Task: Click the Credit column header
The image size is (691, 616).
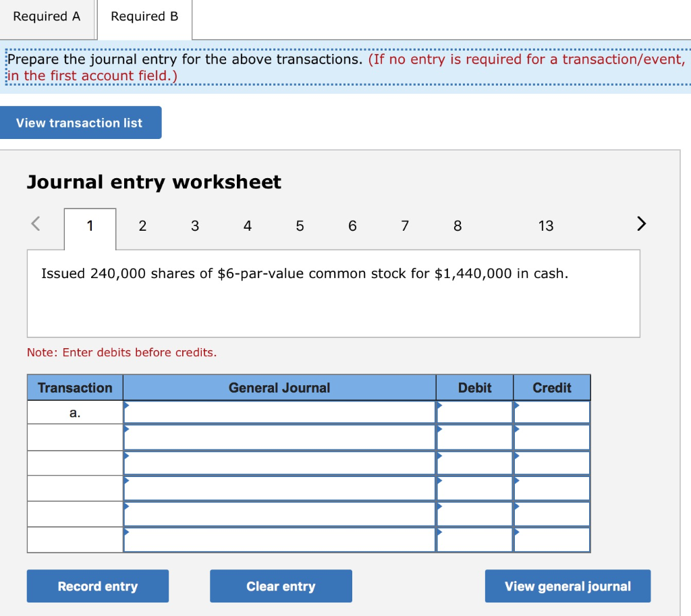Action: [x=552, y=388]
